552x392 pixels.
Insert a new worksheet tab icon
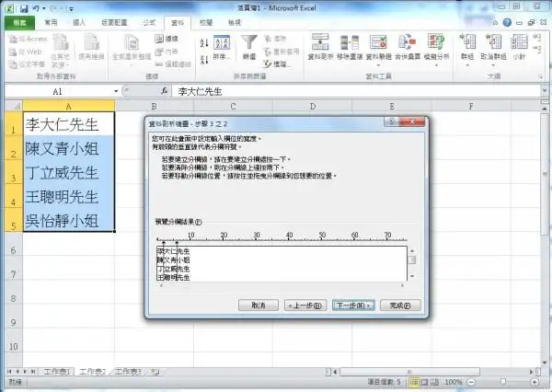[155, 372]
